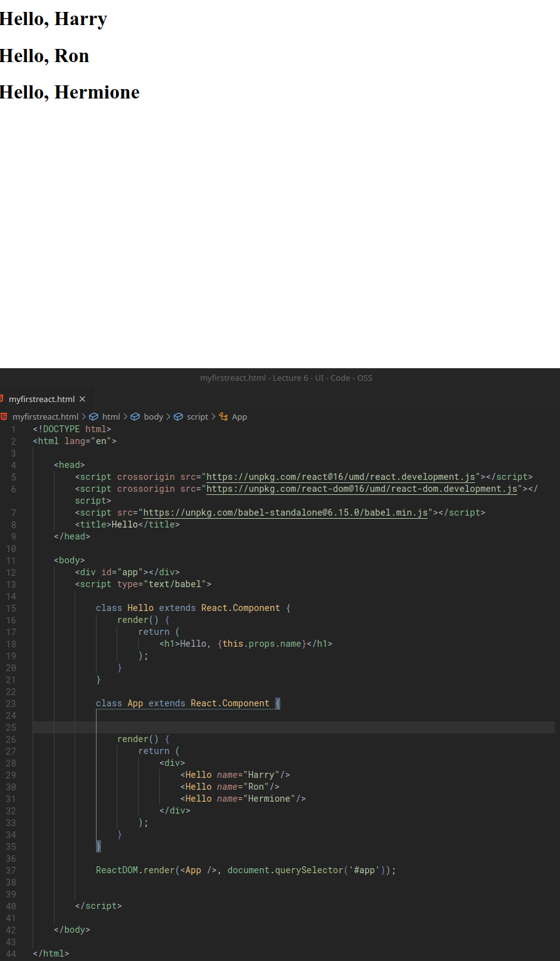Click the highlighted closing brace on line 35
560x961 pixels.
click(98, 846)
